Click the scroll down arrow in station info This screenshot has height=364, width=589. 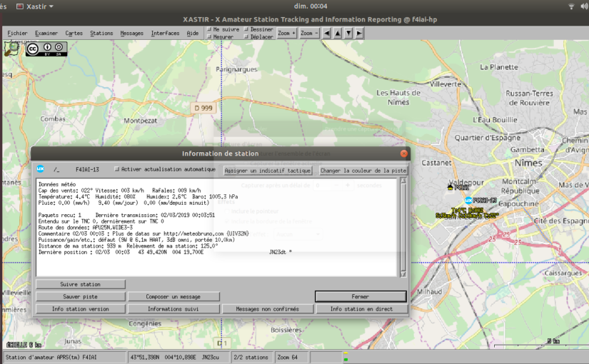(403, 274)
